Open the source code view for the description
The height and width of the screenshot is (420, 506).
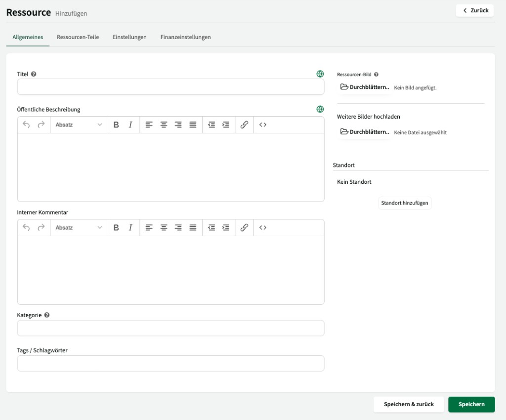click(x=262, y=125)
